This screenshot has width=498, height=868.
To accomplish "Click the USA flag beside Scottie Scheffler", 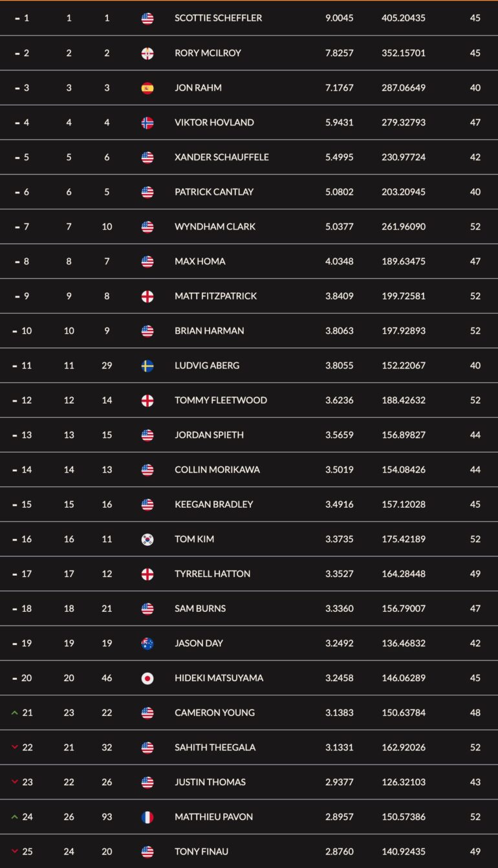I will tap(147, 18).
